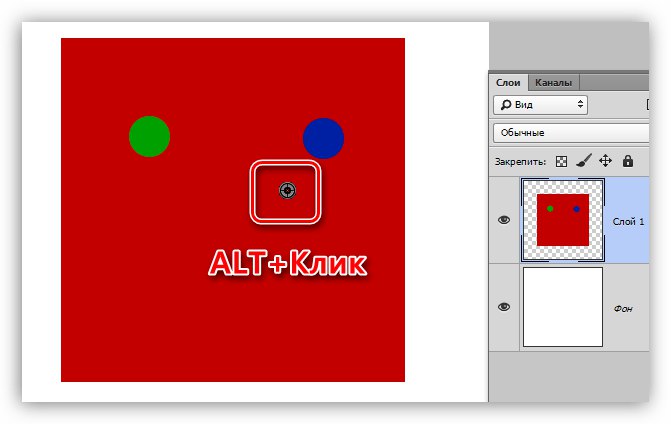Hide Слой 1 layer eye
The image size is (671, 424).
[x=504, y=220]
